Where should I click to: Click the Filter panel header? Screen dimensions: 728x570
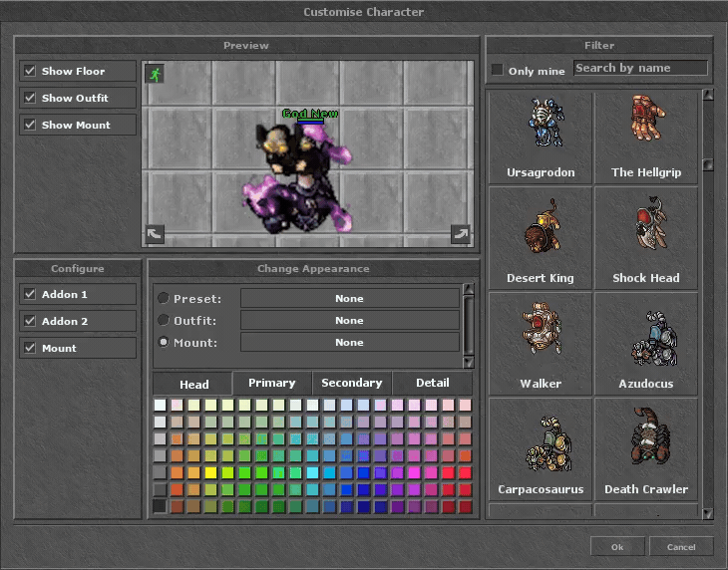pyautogui.click(x=599, y=46)
